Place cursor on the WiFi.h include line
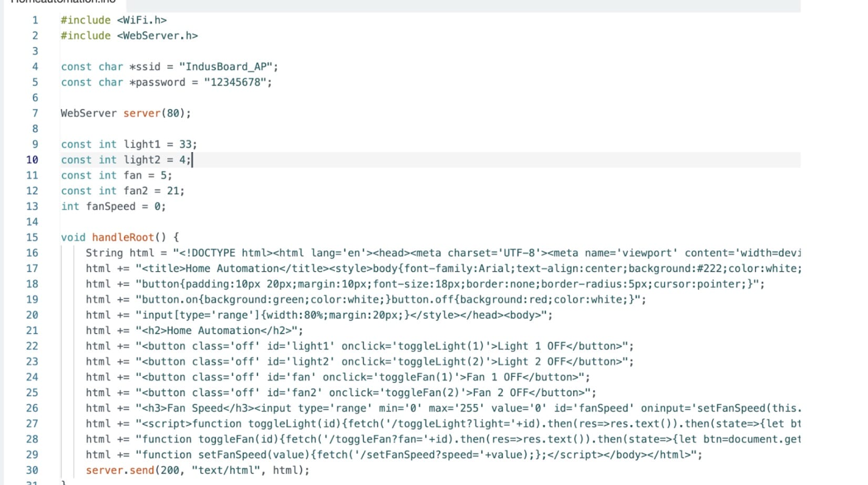Image resolution: width=868 pixels, height=485 pixels. coord(113,20)
